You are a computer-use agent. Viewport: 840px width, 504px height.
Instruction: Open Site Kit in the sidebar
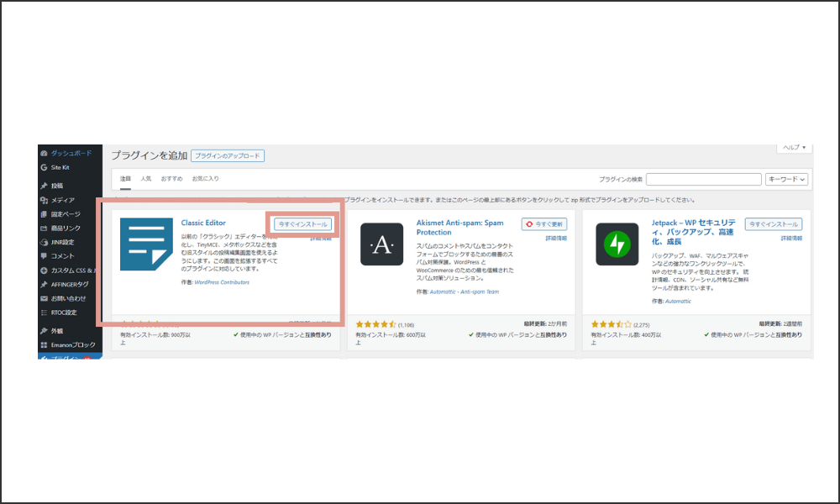pyautogui.click(x=60, y=168)
